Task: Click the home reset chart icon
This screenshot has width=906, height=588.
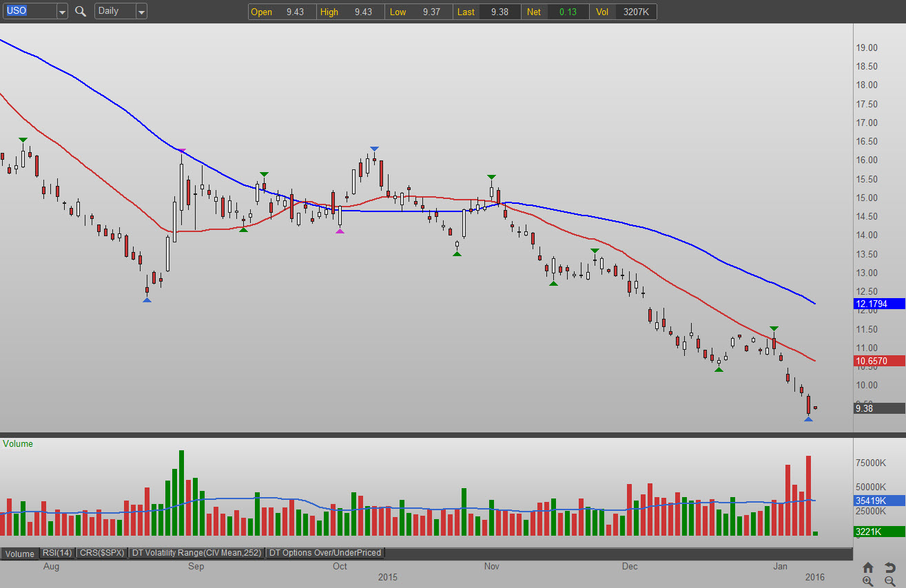Action: [868, 567]
